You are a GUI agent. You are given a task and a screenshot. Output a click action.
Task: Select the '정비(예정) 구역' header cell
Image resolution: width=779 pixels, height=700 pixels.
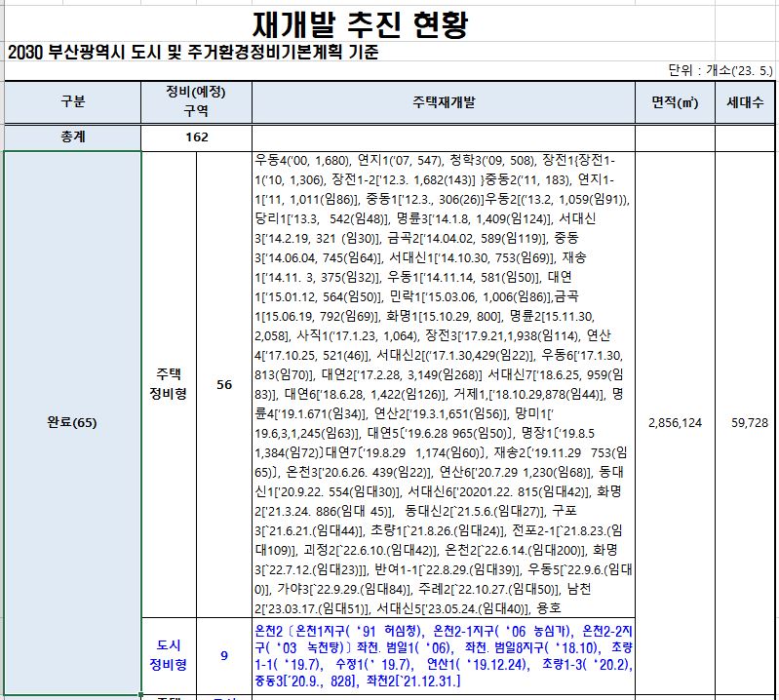click(x=196, y=101)
